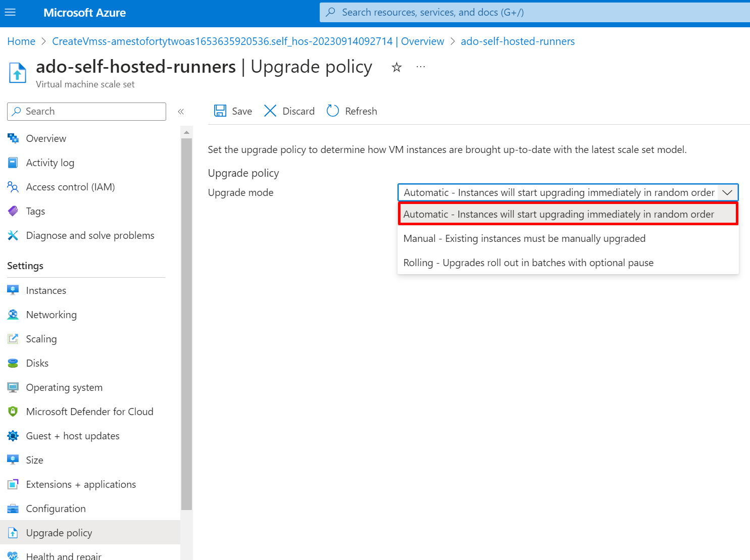Click the Save disk icon
Viewport: 750px width, 560px height.
220,111
